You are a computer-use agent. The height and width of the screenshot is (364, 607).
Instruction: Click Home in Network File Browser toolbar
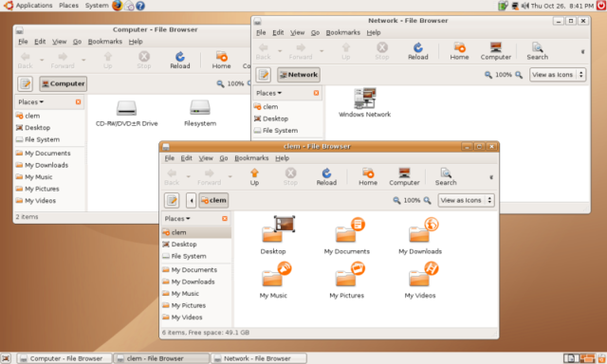[459, 51]
